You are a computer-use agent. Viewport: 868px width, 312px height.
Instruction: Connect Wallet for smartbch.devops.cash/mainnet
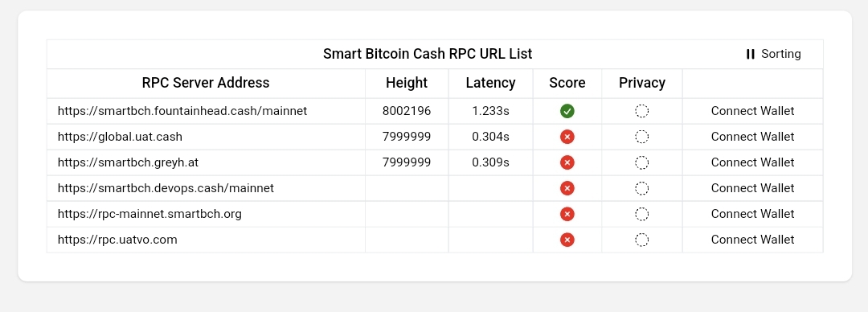pos(752,188)
